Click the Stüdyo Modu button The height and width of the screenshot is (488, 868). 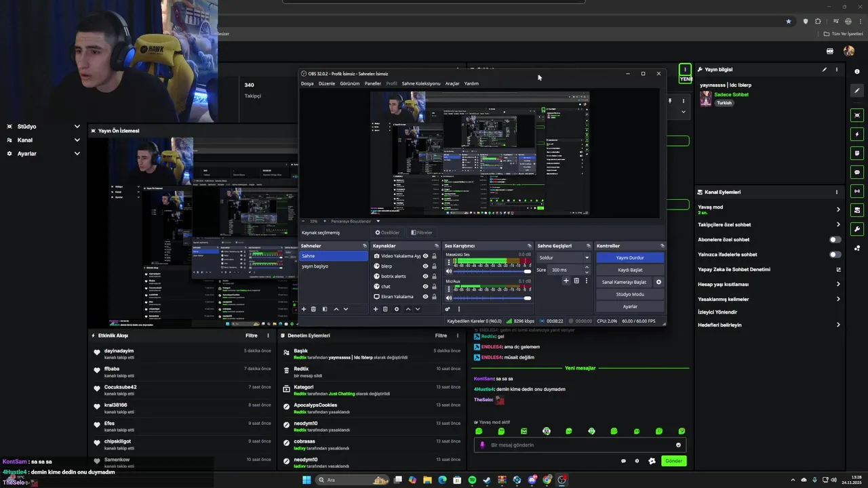tap(630, 294)
